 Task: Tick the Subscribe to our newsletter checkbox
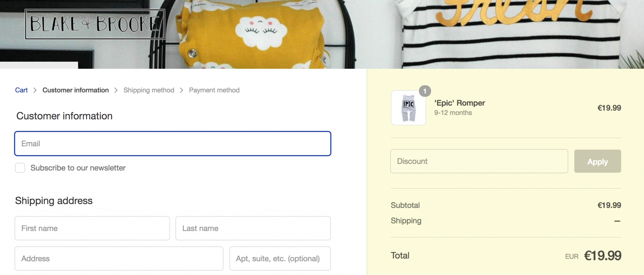(20, 168)
